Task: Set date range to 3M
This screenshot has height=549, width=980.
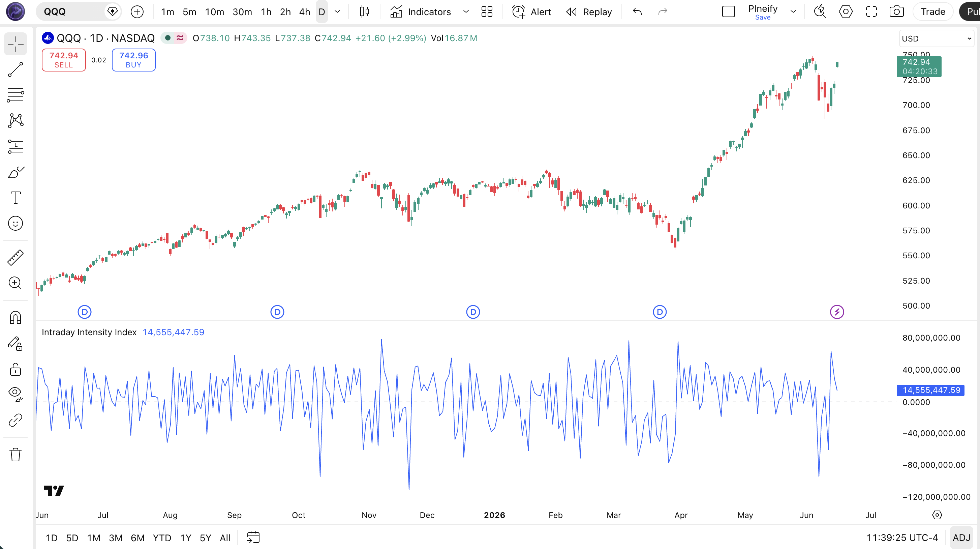Action: 116,538
